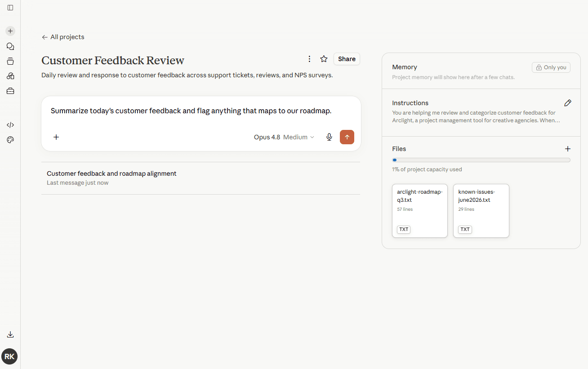Activate the microphone voice input
This screenshot has height=369, width=588.
pos(329,137)
